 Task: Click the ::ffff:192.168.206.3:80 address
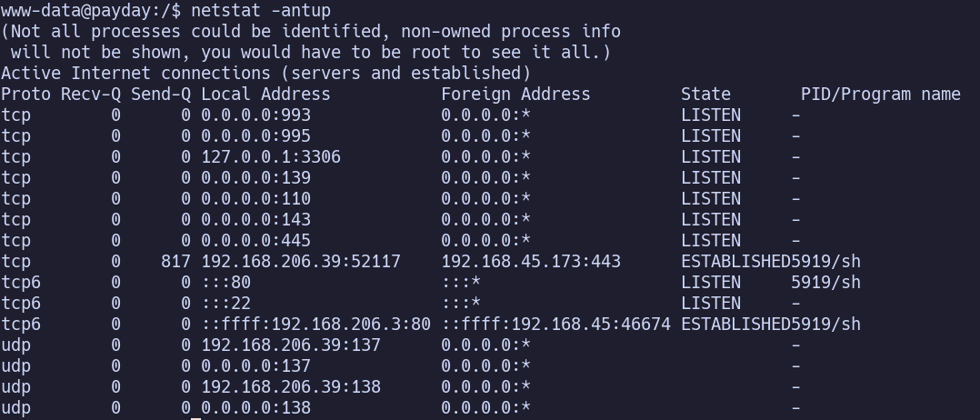click(315, 325)
